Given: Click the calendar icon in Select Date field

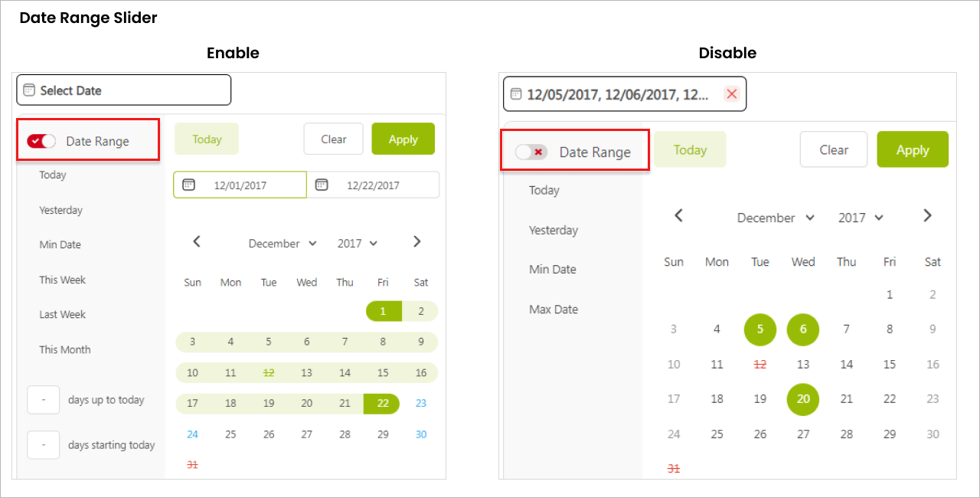Looking at the screenshot, I should (x=29, y=90).
